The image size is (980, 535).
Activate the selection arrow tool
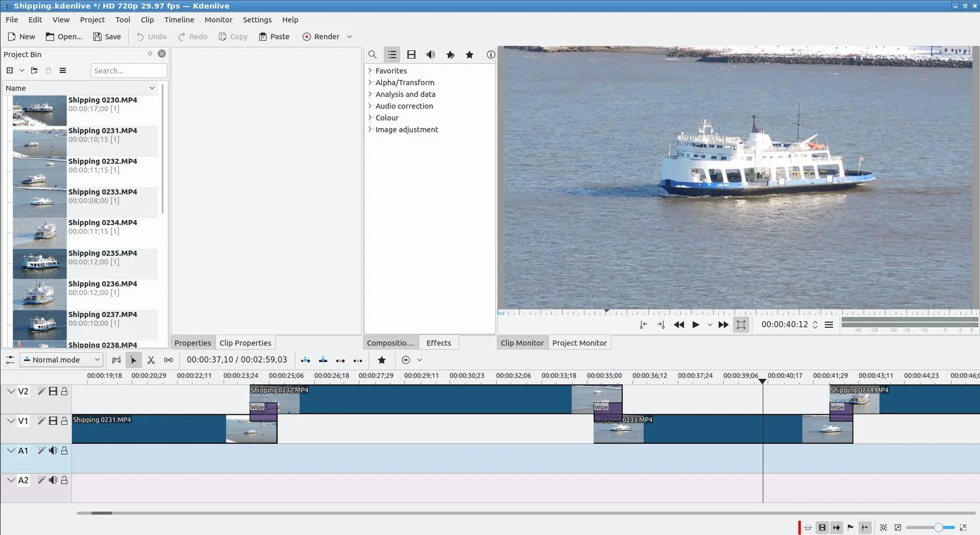click(x=134, y=360)
